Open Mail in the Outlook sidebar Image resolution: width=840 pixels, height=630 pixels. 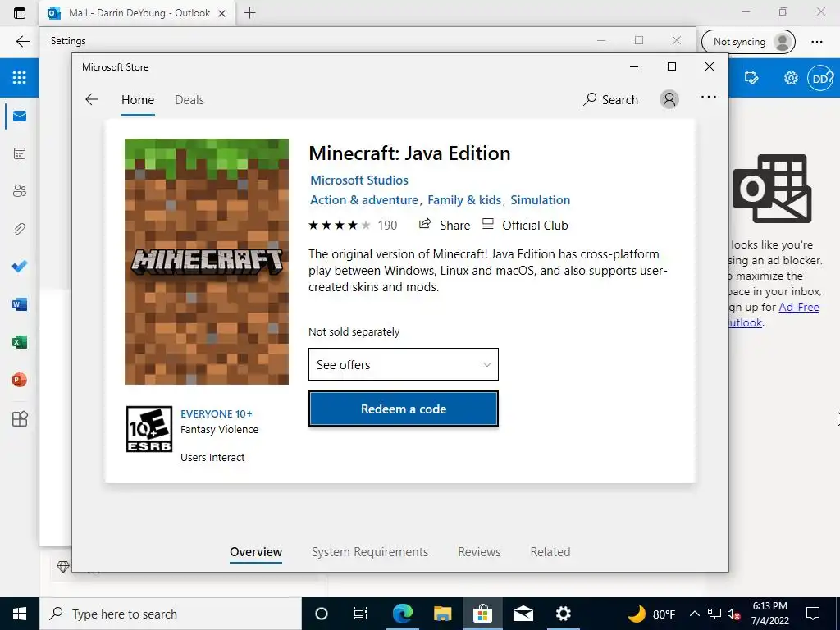[20, 116]
